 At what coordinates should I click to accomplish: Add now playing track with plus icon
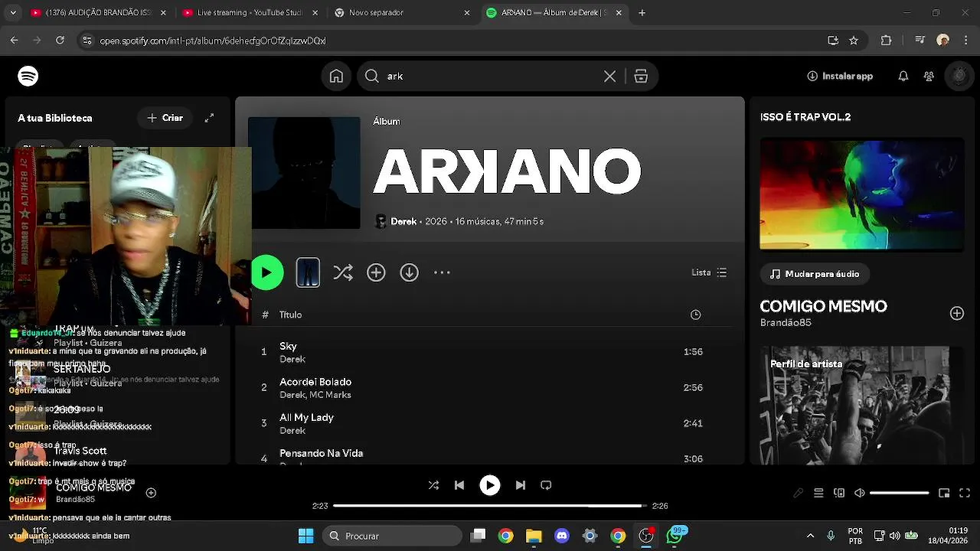tap(151, 493)
